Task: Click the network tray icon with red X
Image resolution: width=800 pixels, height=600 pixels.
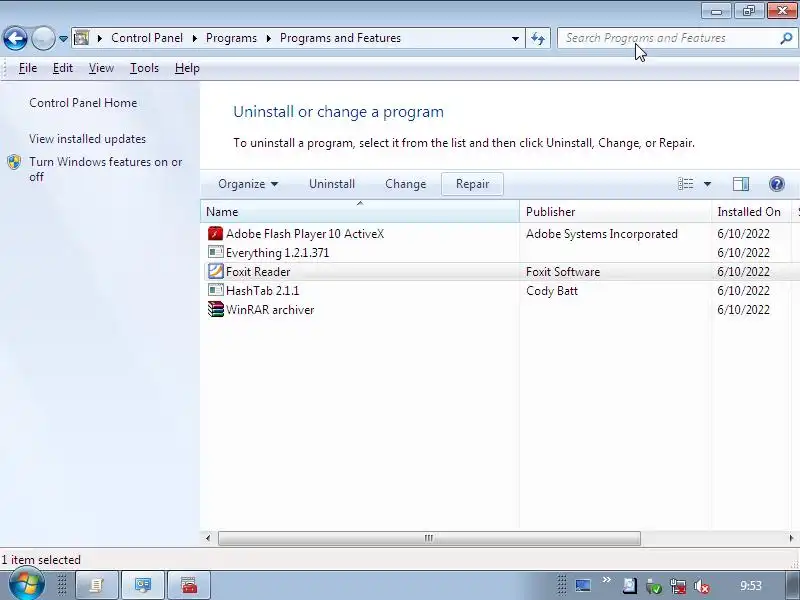Action: click(x=678, y=587)
